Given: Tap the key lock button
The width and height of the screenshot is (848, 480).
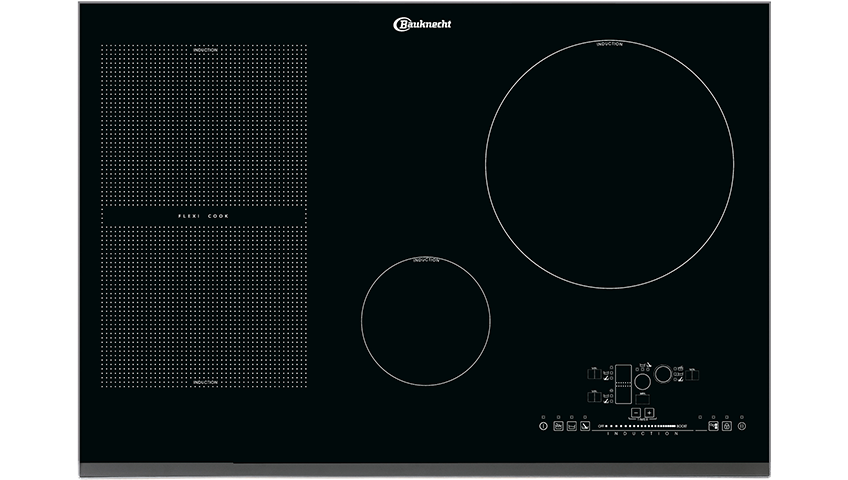Looking at the screenshot, I should pos(727,426).
